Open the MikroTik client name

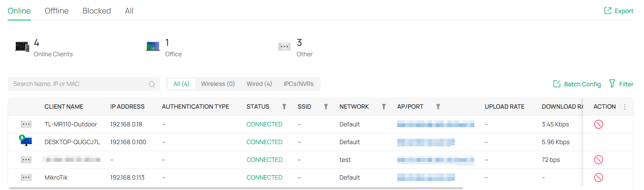pos(56,177)
